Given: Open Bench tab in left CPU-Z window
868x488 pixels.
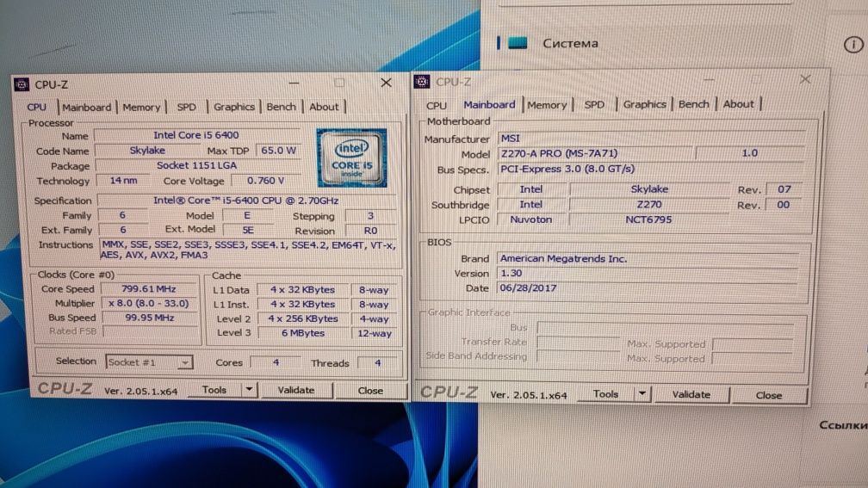Looking at the screenshot, I should pos(281,107).
